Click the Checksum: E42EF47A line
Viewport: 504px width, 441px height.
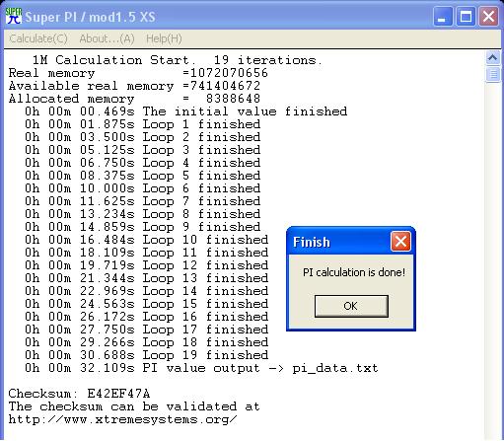pyautogui.click(x=79, y=394)
